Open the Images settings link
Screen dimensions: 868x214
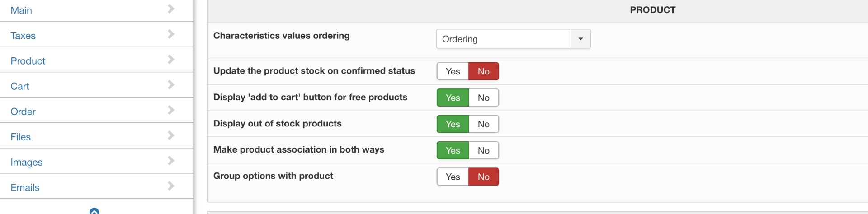27,162
